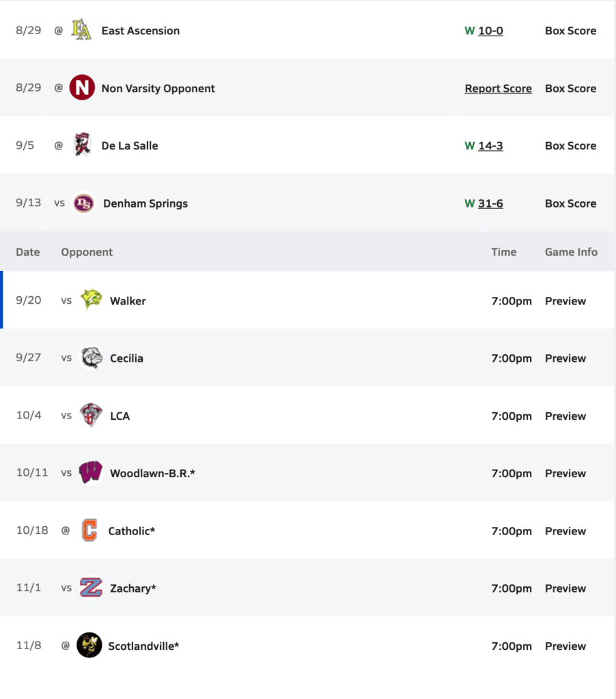Select the Cecilia opponent name
The image size is (616, 699).
point(126,358)
